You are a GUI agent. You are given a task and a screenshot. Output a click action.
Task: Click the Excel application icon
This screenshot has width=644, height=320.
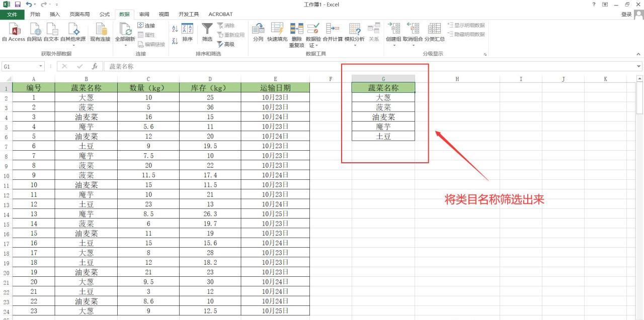[6, 5]
